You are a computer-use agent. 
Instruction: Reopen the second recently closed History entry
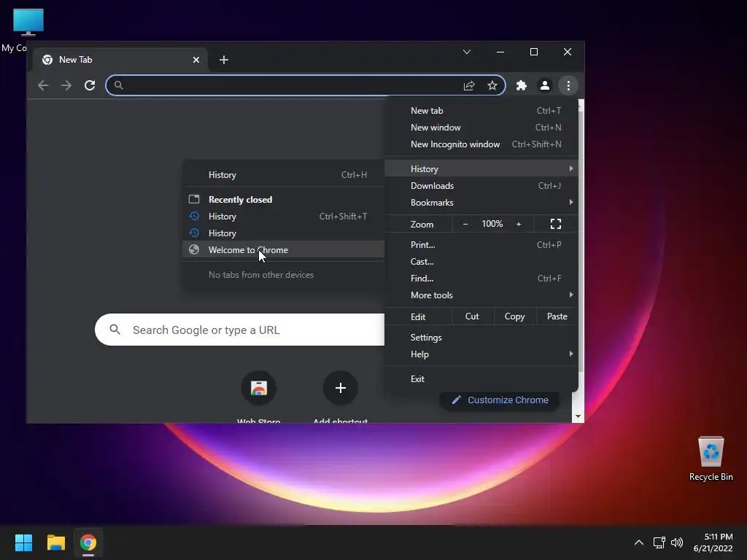[x=284, y=233]
